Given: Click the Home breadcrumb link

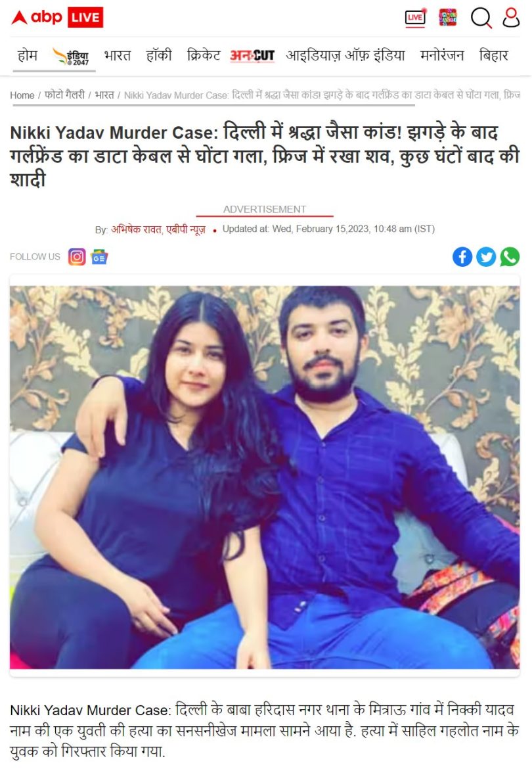Looking at the screenshot, I should pyautogui.click(x=22, y=95).
